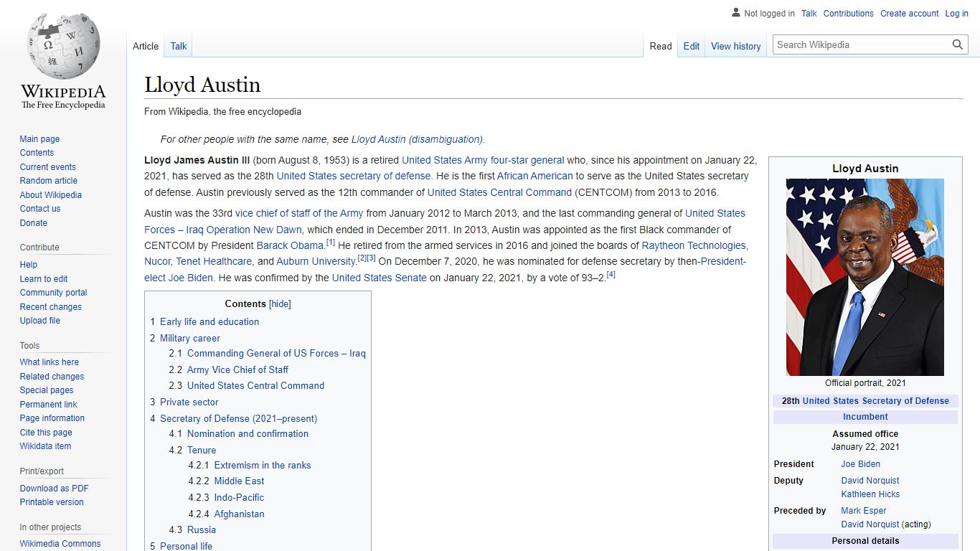980x551 pixels.
Task: Click the search magnifier icon
Action: pyautogui.click(x=958, y=44)
